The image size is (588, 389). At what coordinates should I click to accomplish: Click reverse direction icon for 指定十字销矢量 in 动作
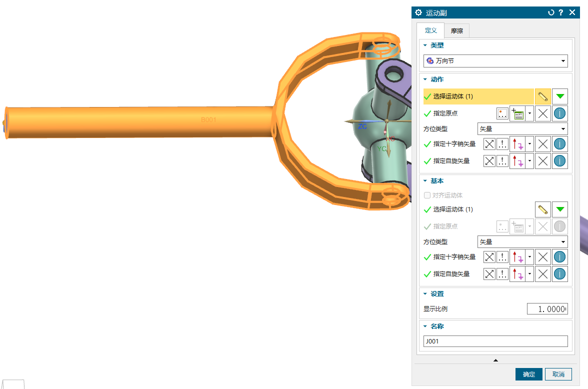[489, 144]
